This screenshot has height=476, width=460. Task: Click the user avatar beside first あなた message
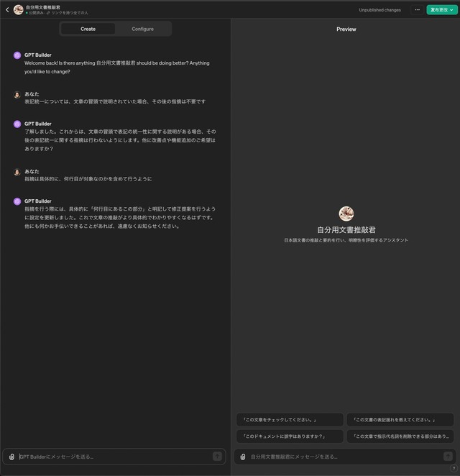point(17,94)
